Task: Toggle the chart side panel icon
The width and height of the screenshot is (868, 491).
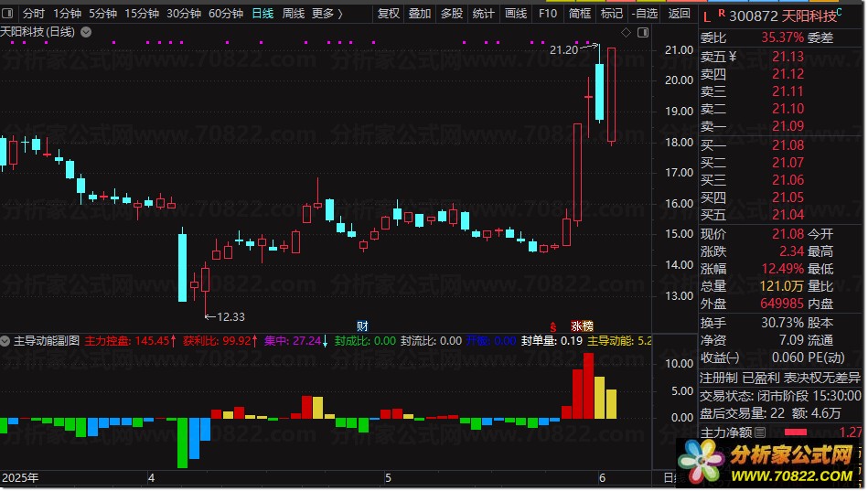Action: coord(643,33)
